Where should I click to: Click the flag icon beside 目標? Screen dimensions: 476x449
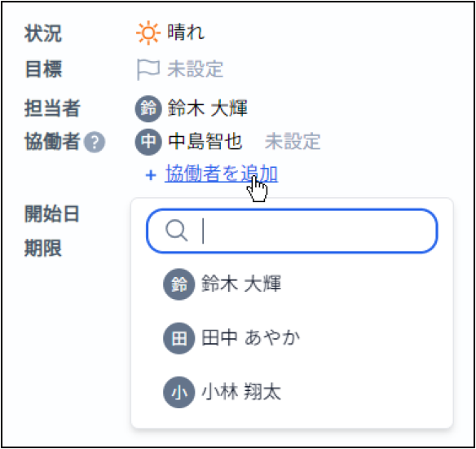coord(148,69)
